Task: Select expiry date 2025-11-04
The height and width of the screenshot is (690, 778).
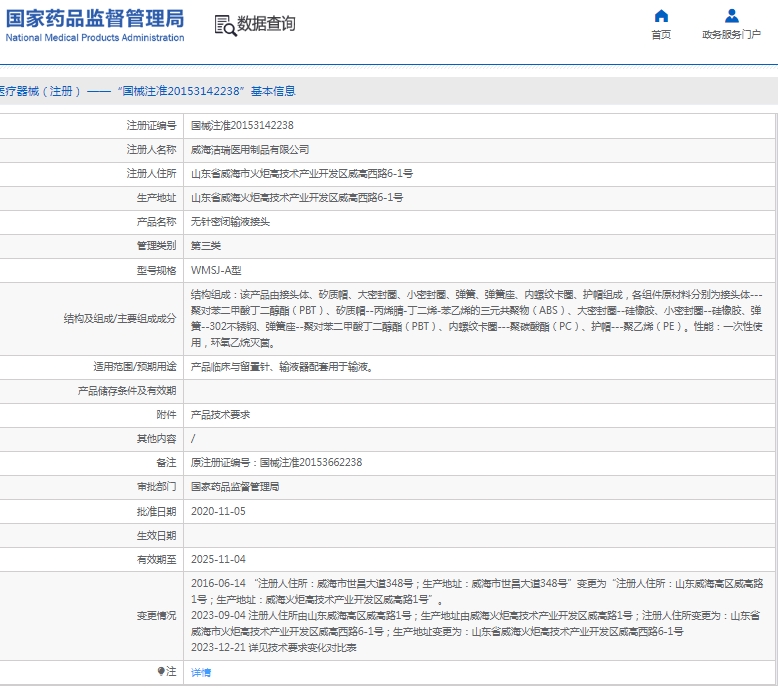Action: 218,559
